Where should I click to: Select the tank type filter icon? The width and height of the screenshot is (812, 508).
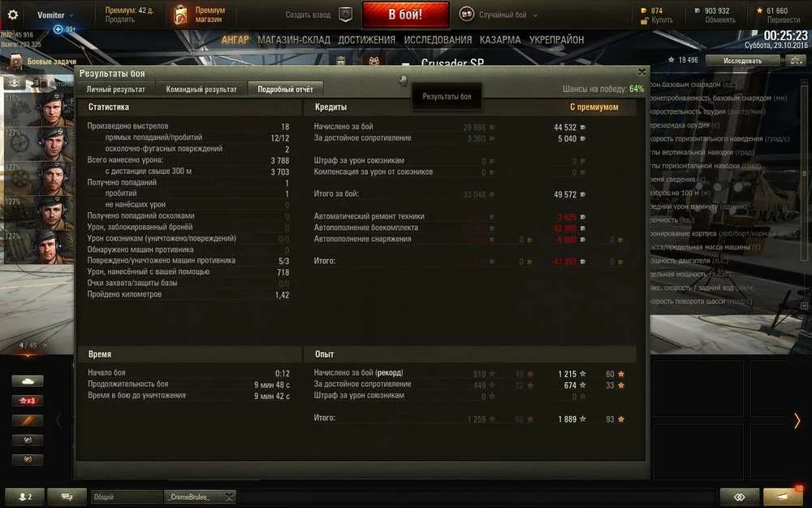tap(28, 381)
